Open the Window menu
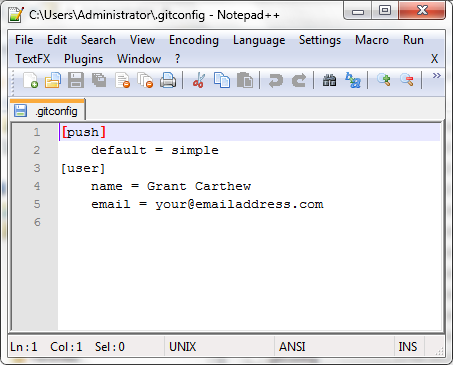 [139, 59]
